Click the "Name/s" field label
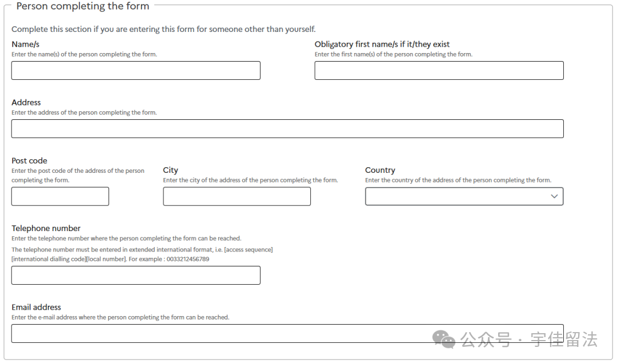The image size is (617, 364). pyautogui.click(x=25, y=44)
